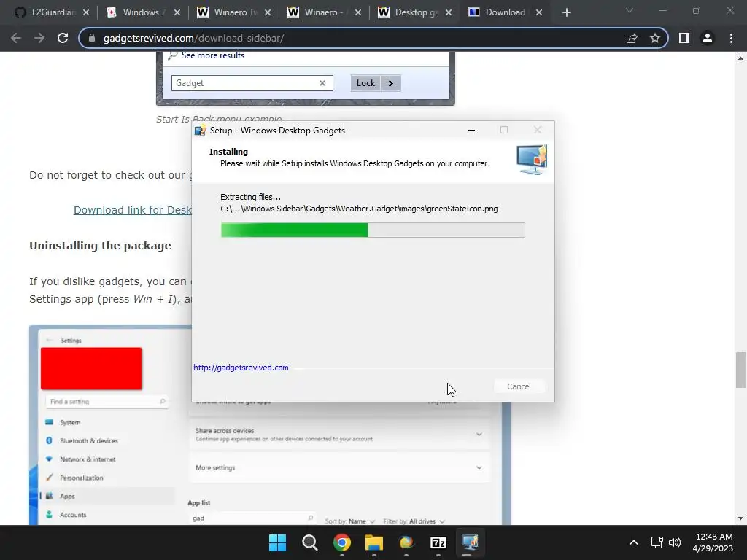This screenshot has width=747, height=560.
Task: Open the tab search dropdown chevron
Action: (630, 10)
